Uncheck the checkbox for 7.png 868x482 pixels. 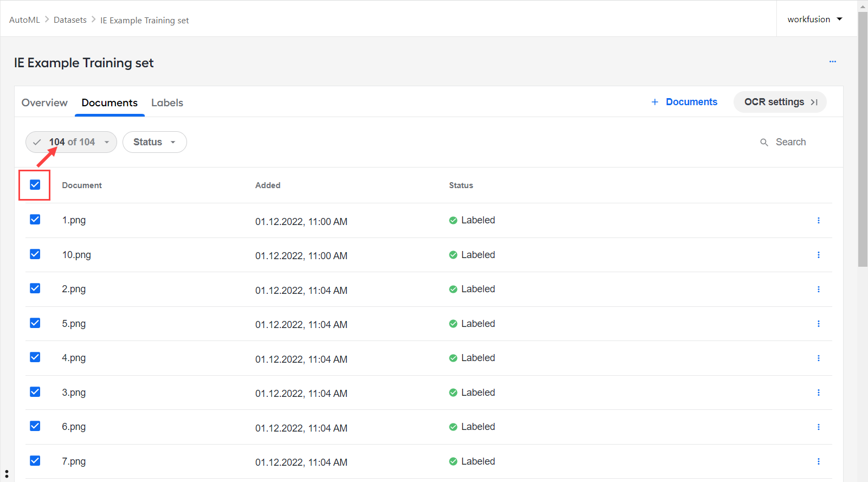(35, 461)
